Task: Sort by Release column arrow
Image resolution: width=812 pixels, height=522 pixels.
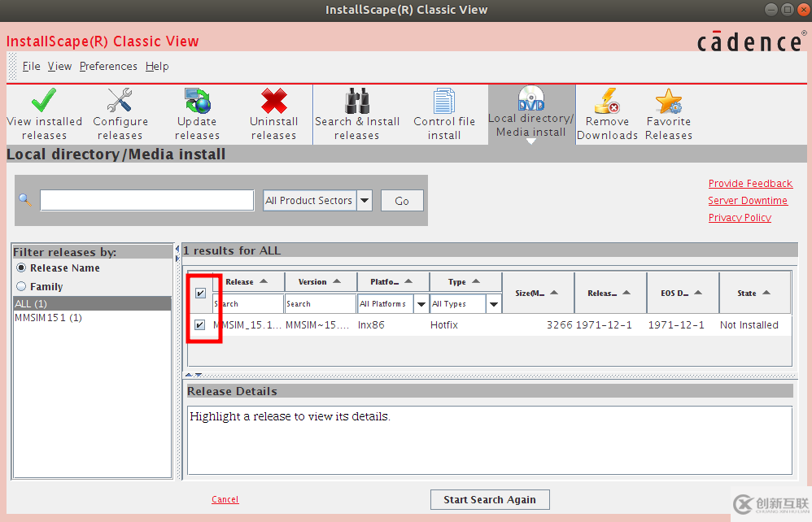Action: click(x=264, y=281)
